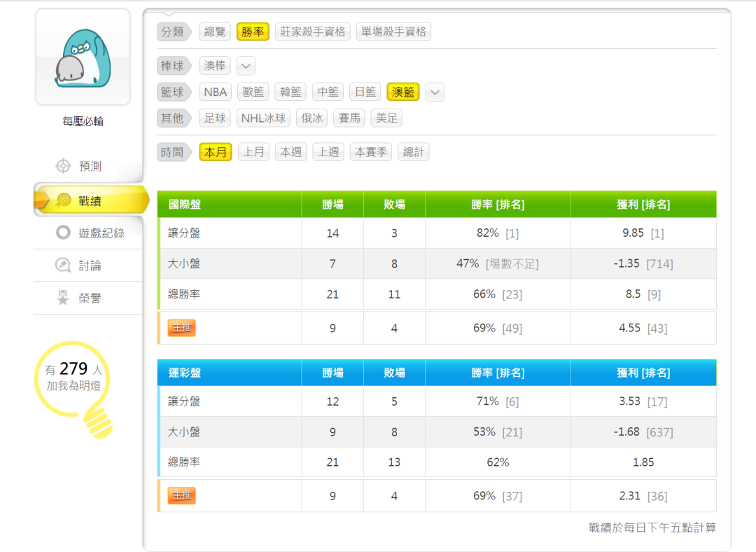This screenshot has height=552, width=756.
Task: Select the 澳棒 baseball league
Action: pos(215,66)
